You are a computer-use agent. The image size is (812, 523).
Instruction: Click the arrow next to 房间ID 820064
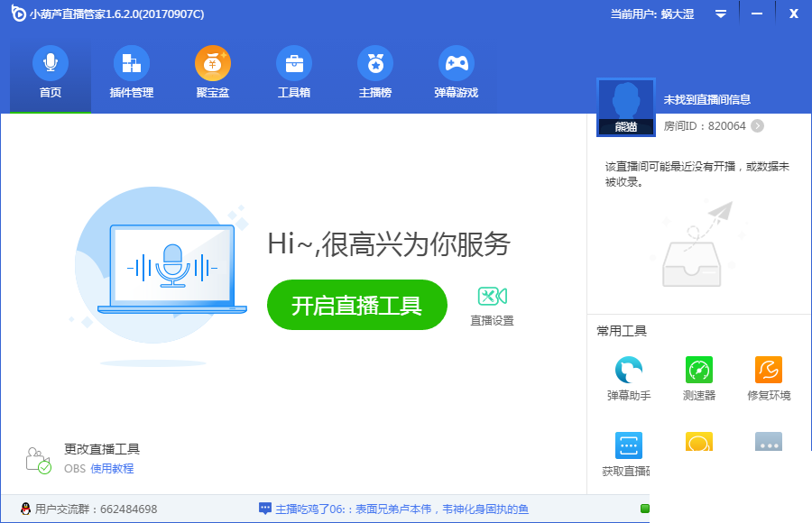[757, 126]
